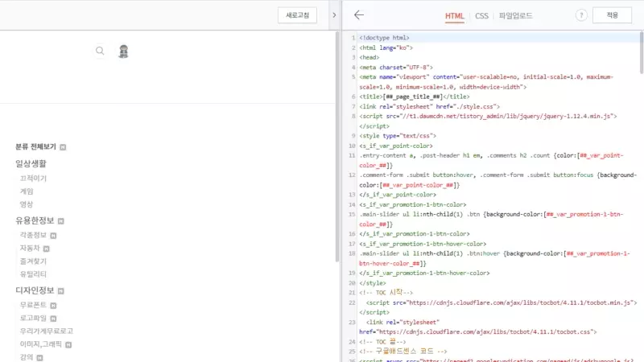The image size is (644, 362).
Task: Click the <s_if_var_promotion-1-btn-color> line
Action: point(413,204)
